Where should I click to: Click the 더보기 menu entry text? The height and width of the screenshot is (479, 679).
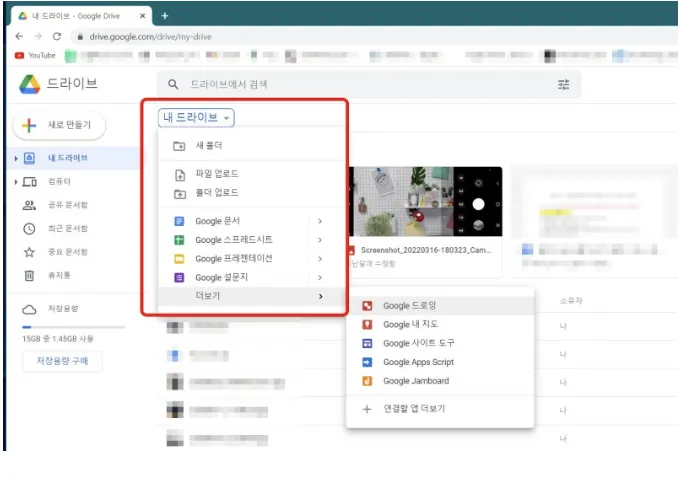[x=208, y=296]
